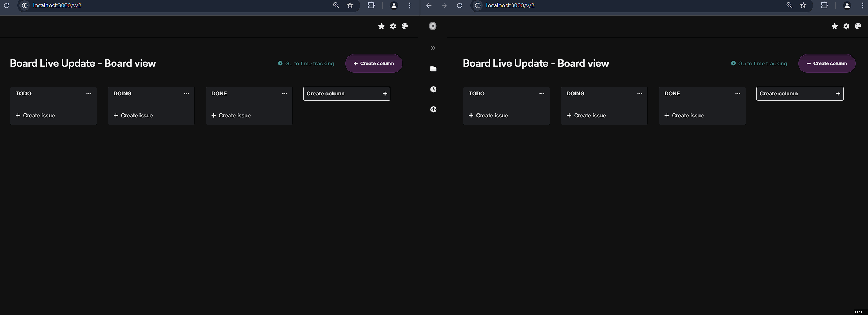Click purple Create column button in left window

[x=373, y=64]
